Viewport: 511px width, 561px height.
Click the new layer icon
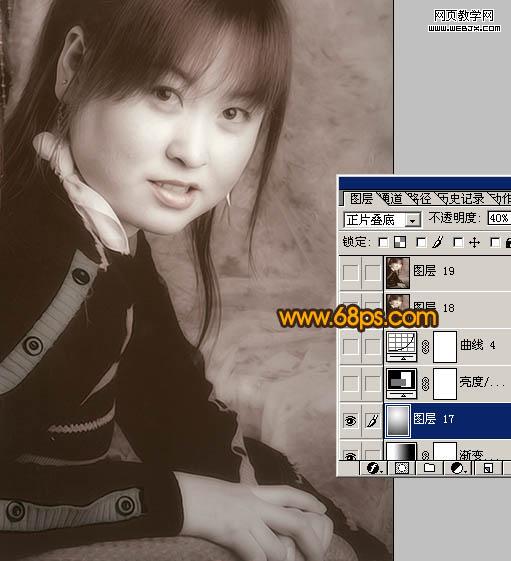click(x=488, y=468)
